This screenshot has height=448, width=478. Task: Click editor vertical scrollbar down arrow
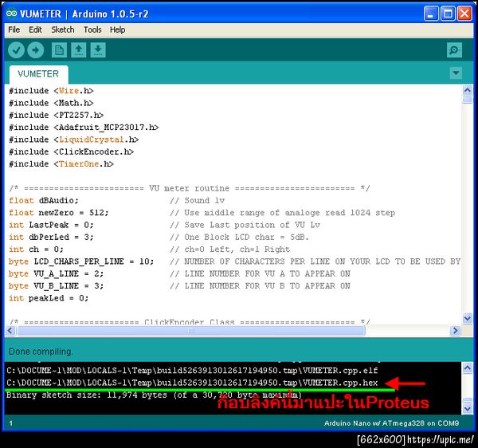tap(468, 318)
